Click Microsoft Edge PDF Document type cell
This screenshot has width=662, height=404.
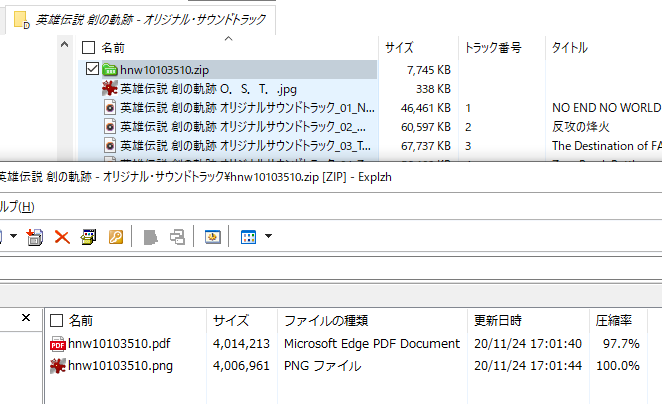tap(372, 344)
